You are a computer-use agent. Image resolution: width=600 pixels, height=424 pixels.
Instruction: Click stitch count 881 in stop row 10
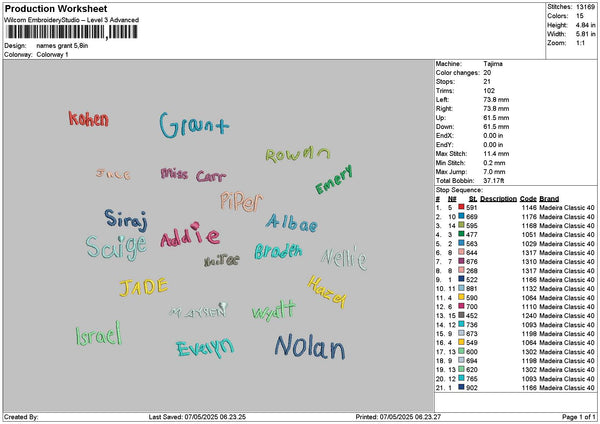pos(472,289)
